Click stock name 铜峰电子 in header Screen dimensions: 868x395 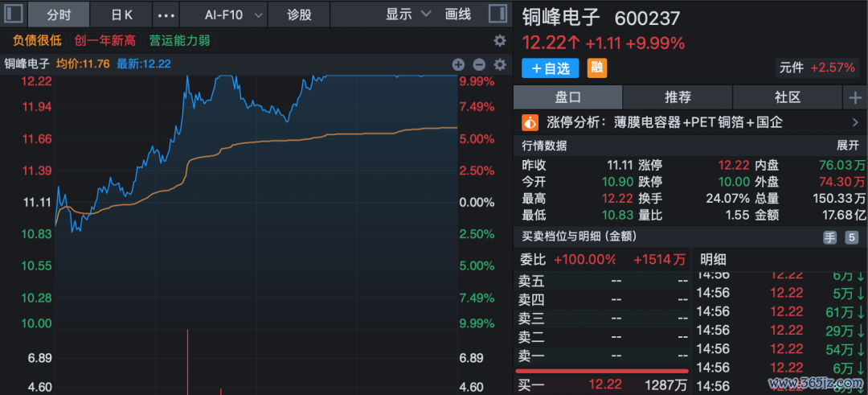[x=561, y=17]
